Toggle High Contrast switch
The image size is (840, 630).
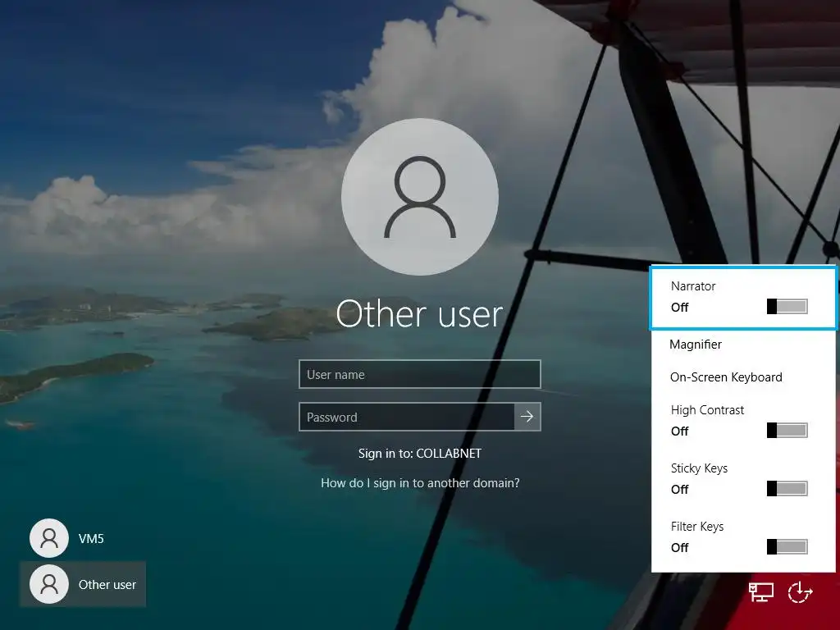click(x=787, y=430)
